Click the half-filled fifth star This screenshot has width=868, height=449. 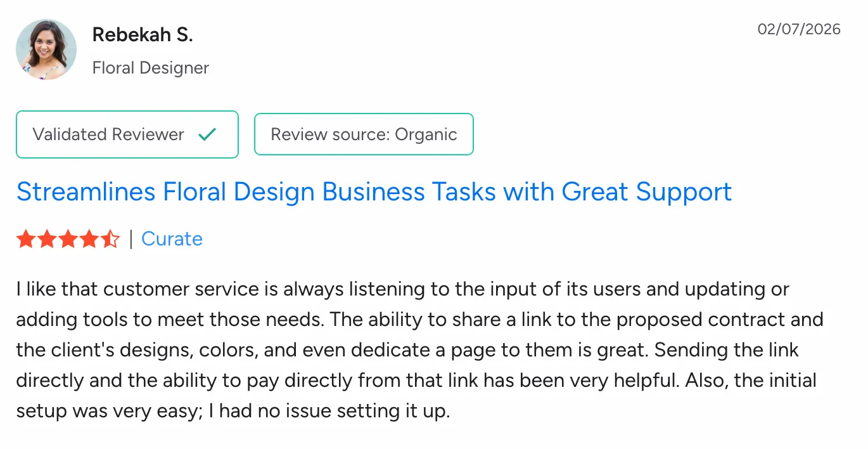pyautogui.click(x=110, y=238)
